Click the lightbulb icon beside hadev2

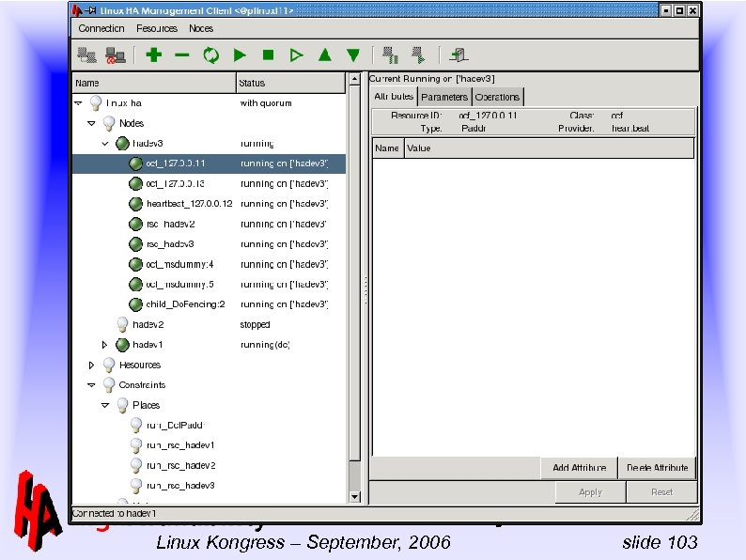(x=122, y=324)
